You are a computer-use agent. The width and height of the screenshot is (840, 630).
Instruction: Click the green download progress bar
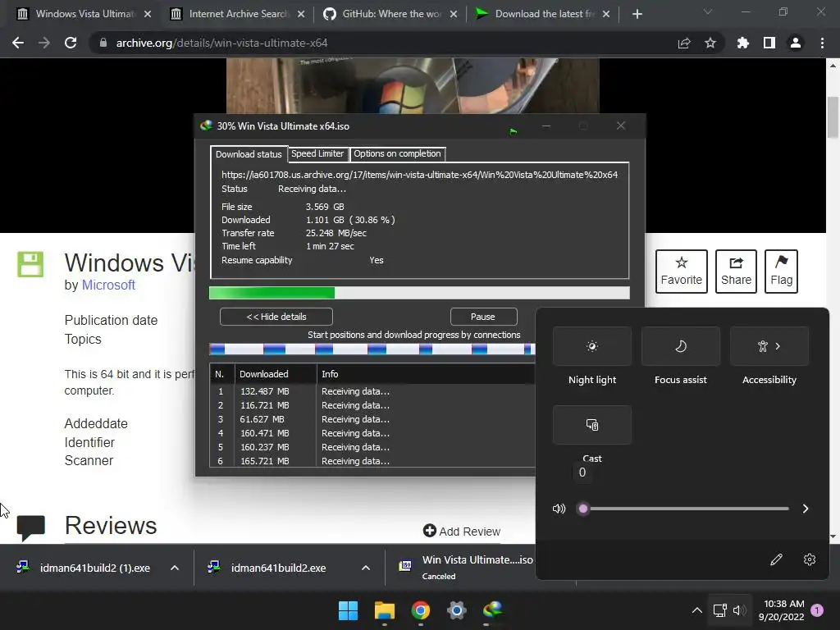419,293
